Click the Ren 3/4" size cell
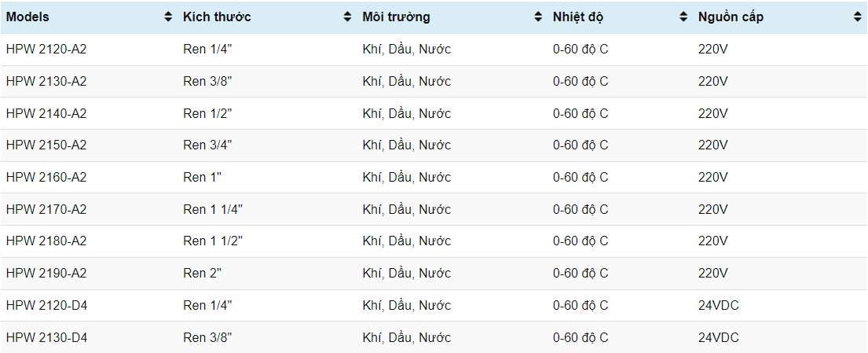Image resolution: width=868 pixels, height=353 pixels. click(x=208, y=145)
